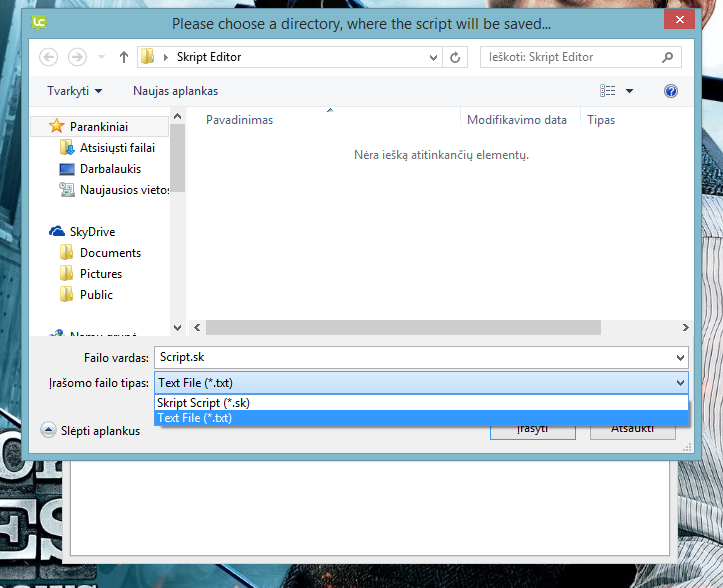Screen dimensions: 723x588
Task: Open the help question mark icon
Action: [671, 91]
